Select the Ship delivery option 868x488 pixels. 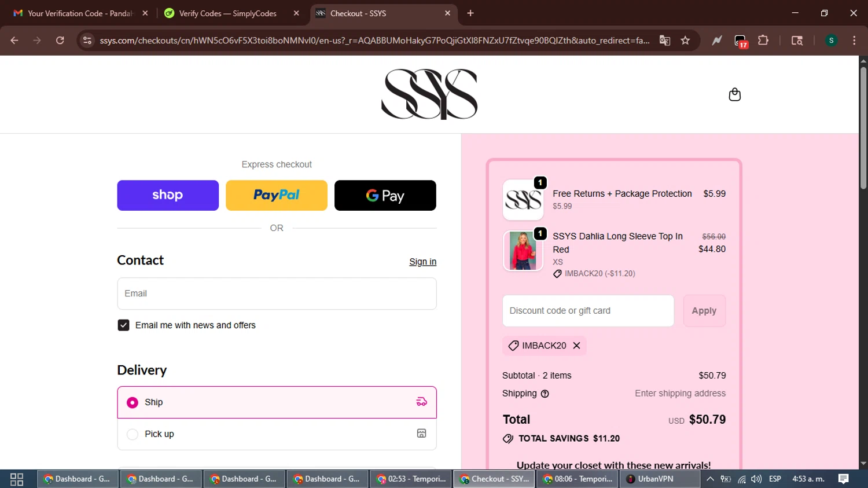tap(277, 402)
